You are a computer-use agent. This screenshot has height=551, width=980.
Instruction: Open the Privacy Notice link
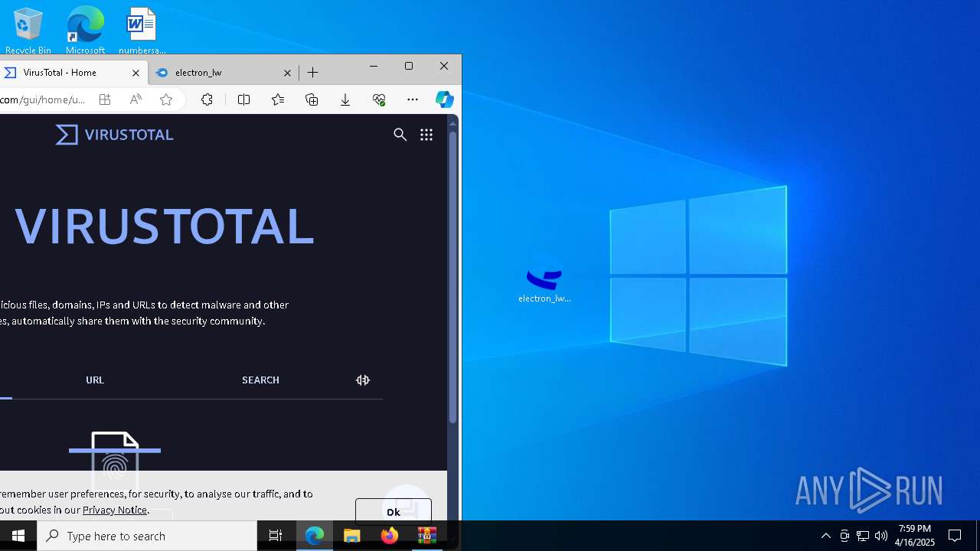point(115,510)
